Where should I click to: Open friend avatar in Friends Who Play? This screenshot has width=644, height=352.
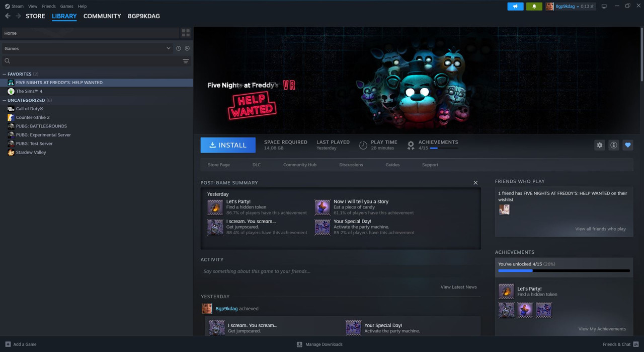(x=504, y=209)
